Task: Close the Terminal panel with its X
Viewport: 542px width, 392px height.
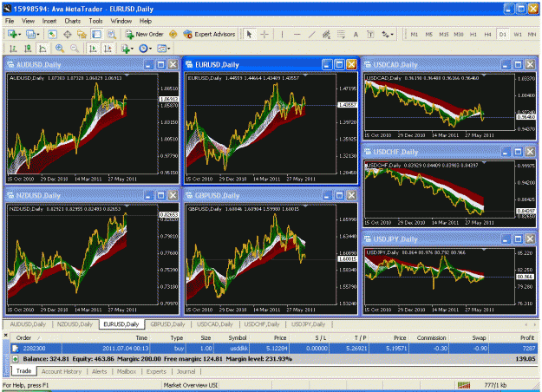Action: click(5, 335)
